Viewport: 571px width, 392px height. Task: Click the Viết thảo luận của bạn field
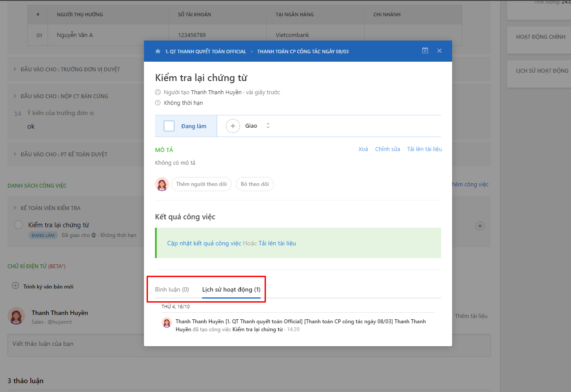249,345
